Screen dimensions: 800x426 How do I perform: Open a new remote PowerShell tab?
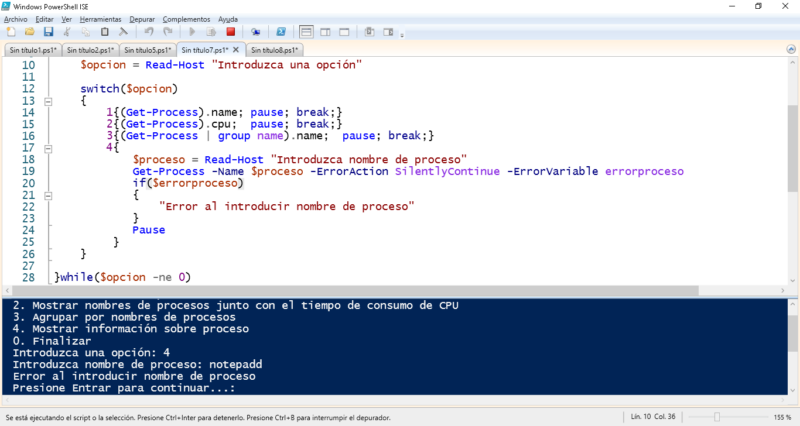tap(256, 32)
